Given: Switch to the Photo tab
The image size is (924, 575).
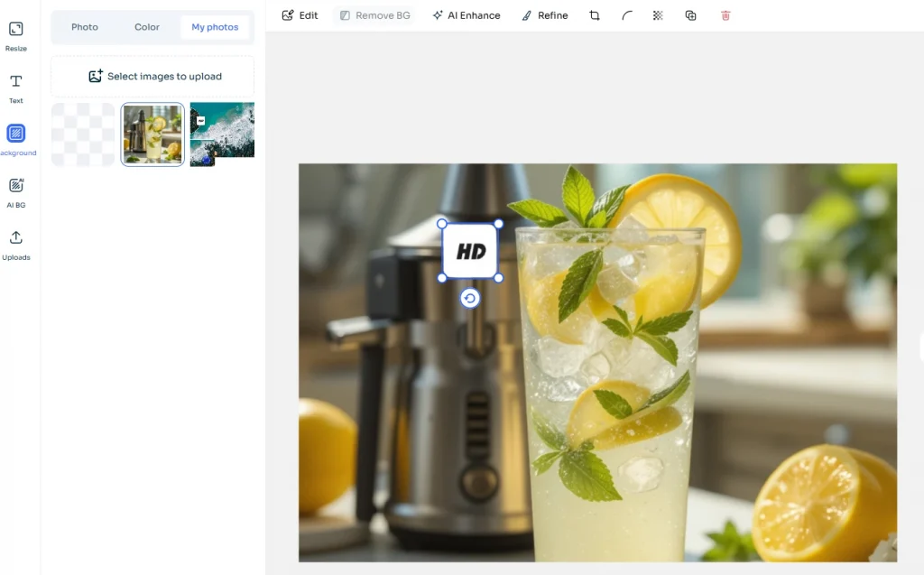Looking at the screenshot, I should tap(85, 27).
